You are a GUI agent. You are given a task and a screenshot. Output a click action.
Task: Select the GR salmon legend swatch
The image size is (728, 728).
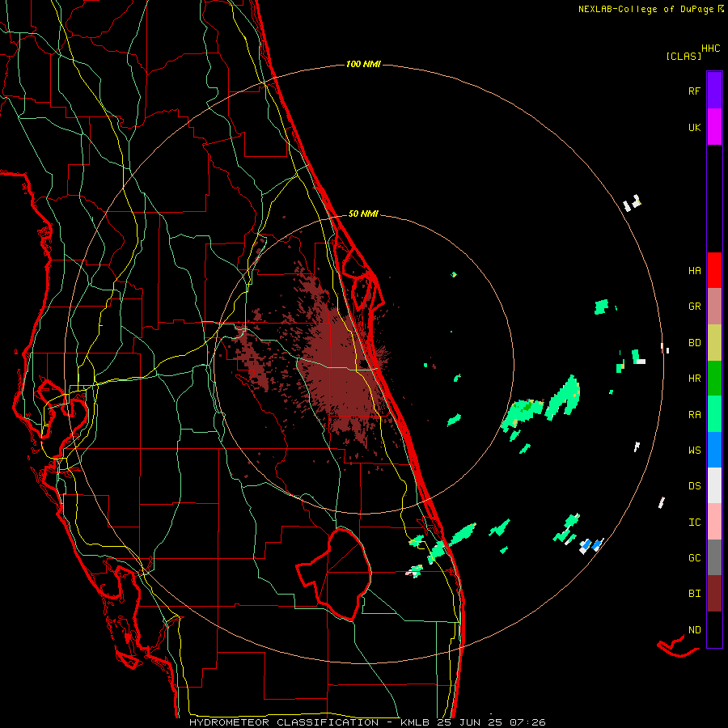[x=714, y=307]
